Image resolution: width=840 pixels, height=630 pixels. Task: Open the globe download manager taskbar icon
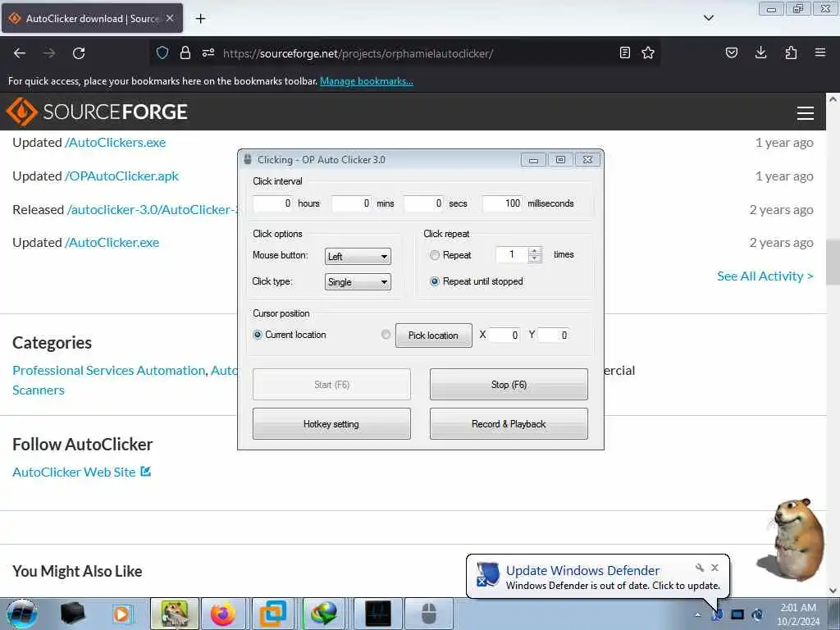324,614
